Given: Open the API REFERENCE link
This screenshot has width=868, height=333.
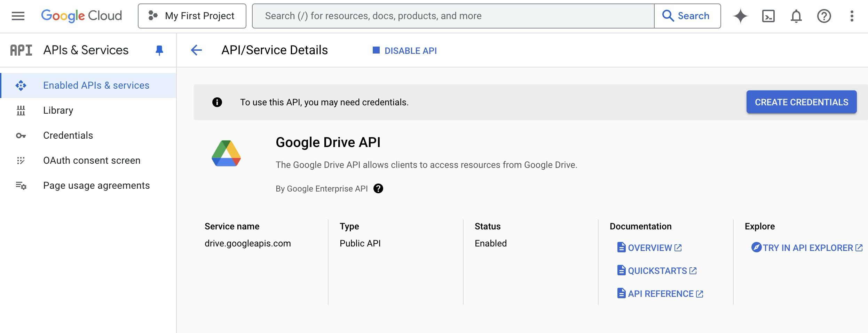Looking at the screenshot, I should [x=660, y=294].
